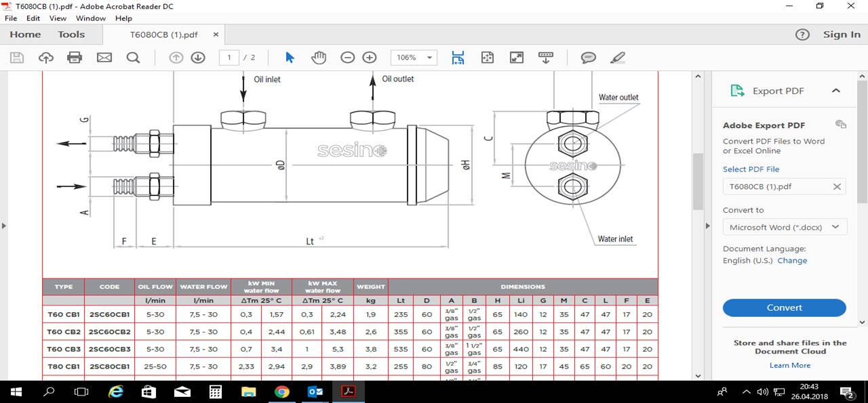The width and height of the screenshot is (868, 403).
Task: Click Sign In link
Action: (842, 35)
